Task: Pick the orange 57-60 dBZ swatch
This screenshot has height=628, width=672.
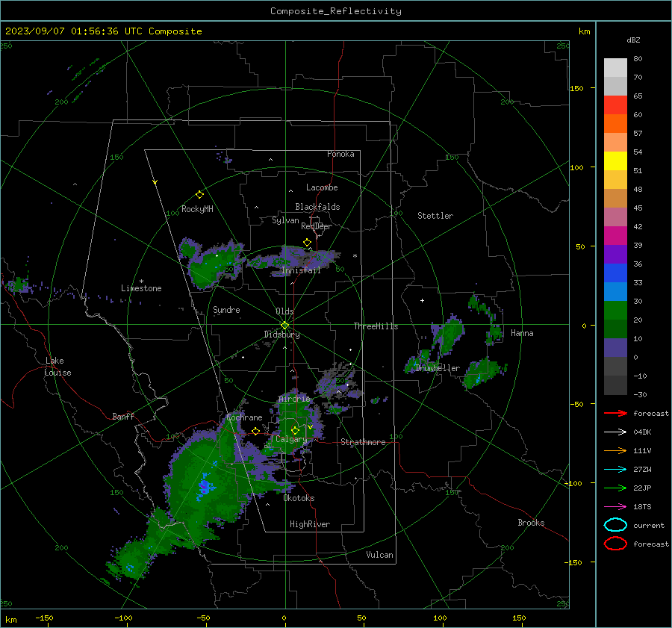Action: coord(615,124)
